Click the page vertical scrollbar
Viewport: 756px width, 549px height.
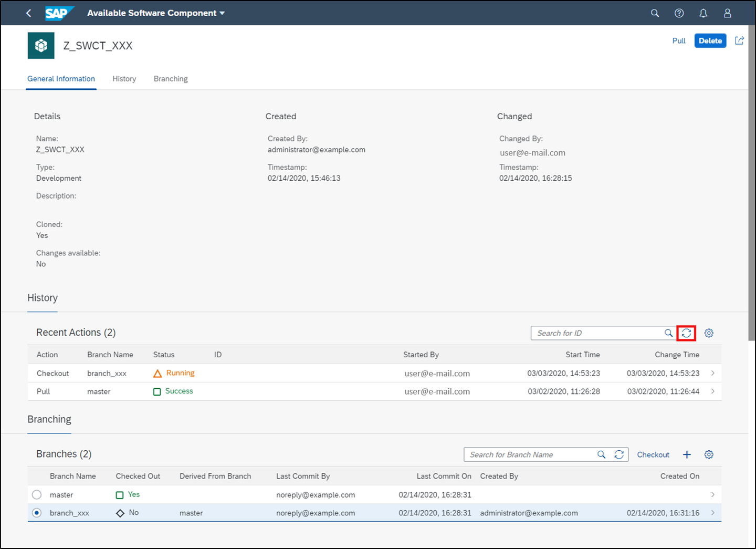[x=752, y=184]
